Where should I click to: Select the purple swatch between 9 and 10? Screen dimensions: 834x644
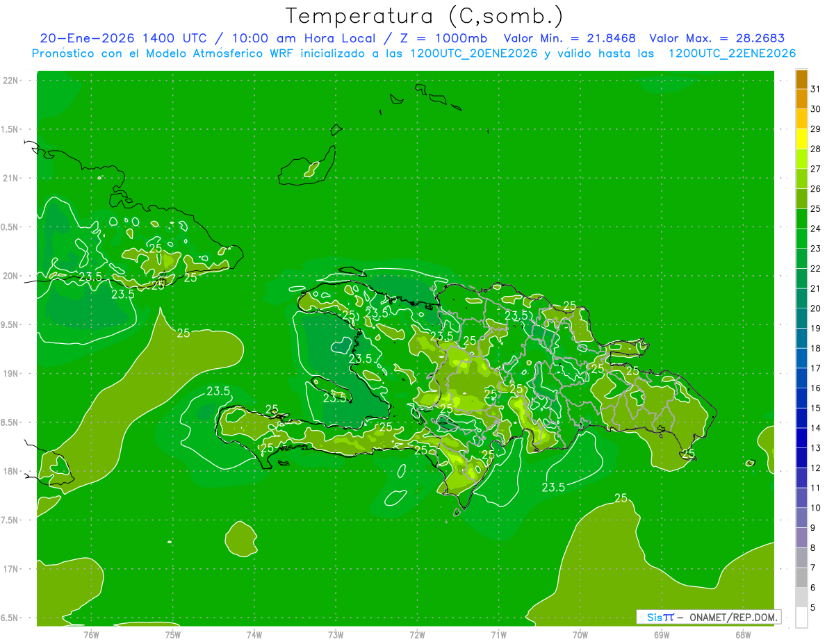tap(801, 518)
